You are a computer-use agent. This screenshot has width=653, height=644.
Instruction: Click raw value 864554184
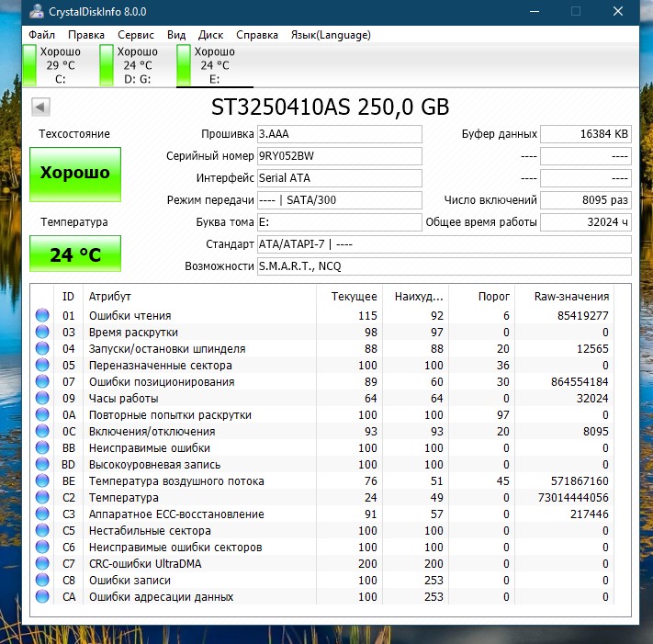point(580,382)
